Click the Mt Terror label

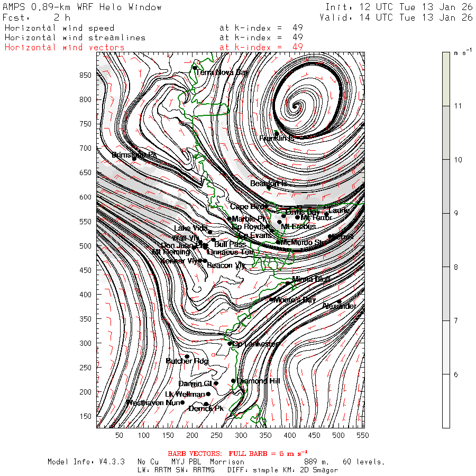[x=316, y=218]
